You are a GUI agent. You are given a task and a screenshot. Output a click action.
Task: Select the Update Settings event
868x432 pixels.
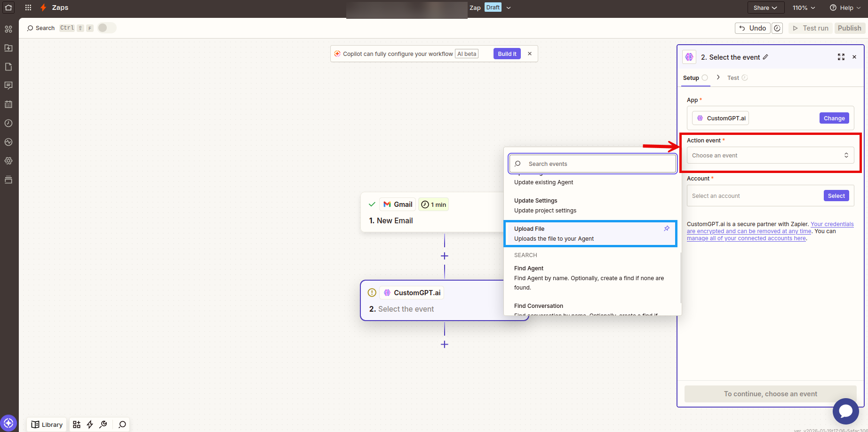(590, 205)
